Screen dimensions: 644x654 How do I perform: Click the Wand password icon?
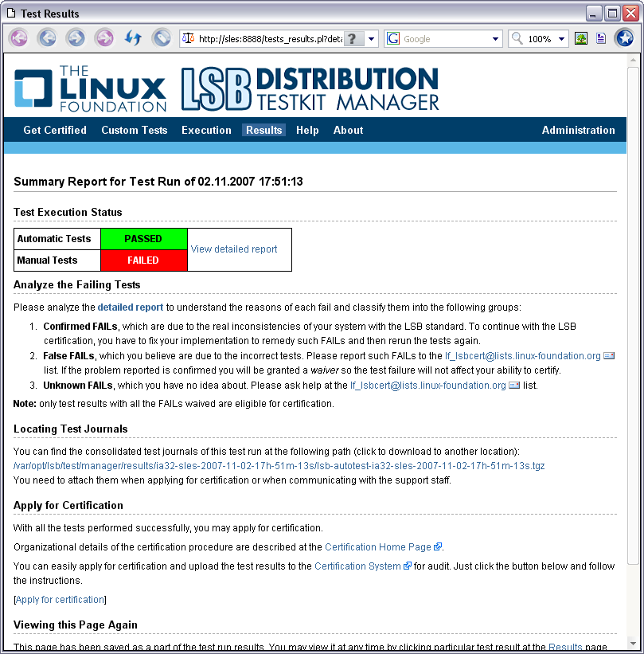(x=162, y=39)
